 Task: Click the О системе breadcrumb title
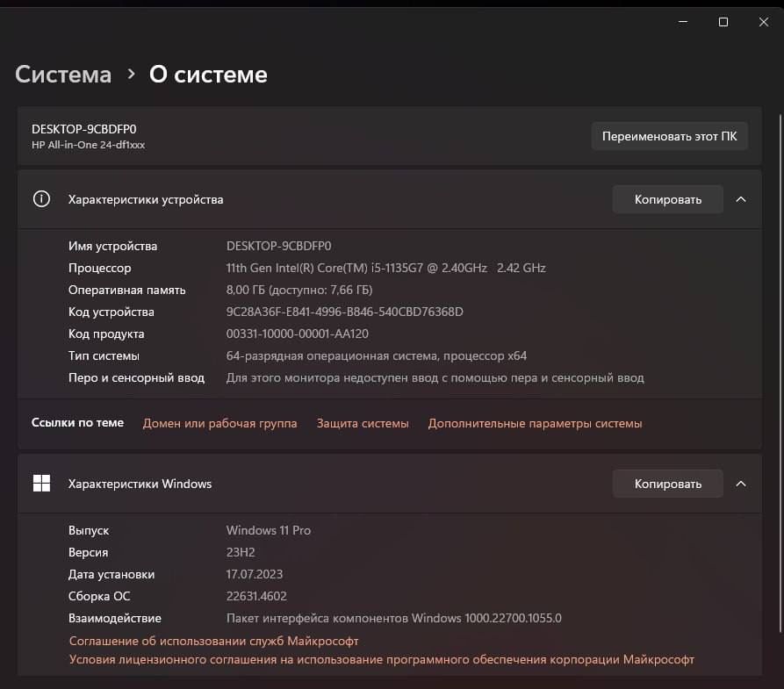208,75
